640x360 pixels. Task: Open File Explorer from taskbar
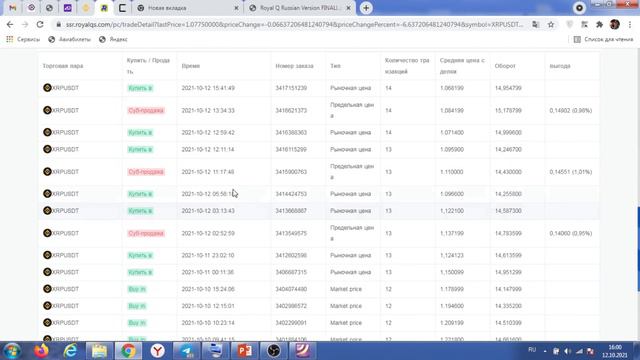(99, 351)
